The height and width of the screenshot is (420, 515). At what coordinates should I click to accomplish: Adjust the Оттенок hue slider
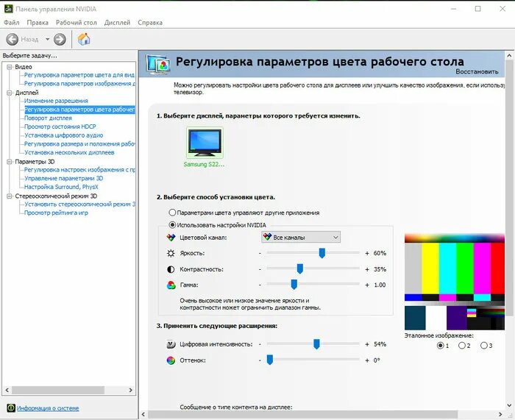point(270,360)
